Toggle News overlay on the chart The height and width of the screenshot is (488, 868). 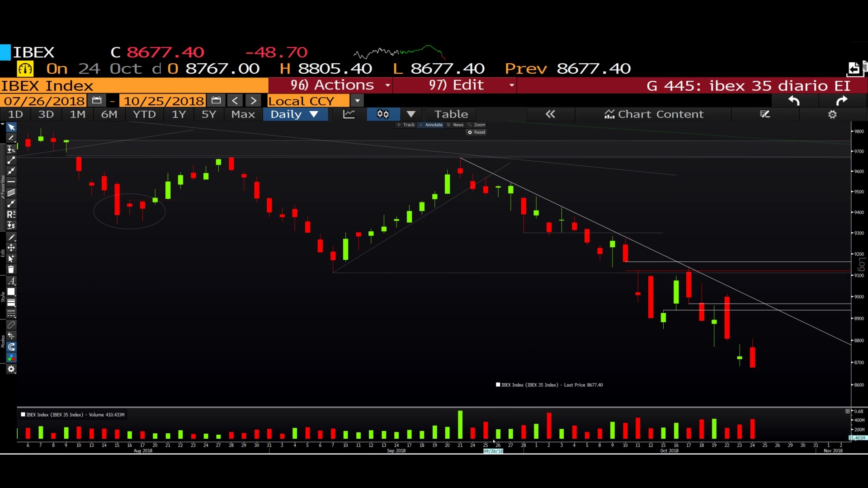(456, 125)
